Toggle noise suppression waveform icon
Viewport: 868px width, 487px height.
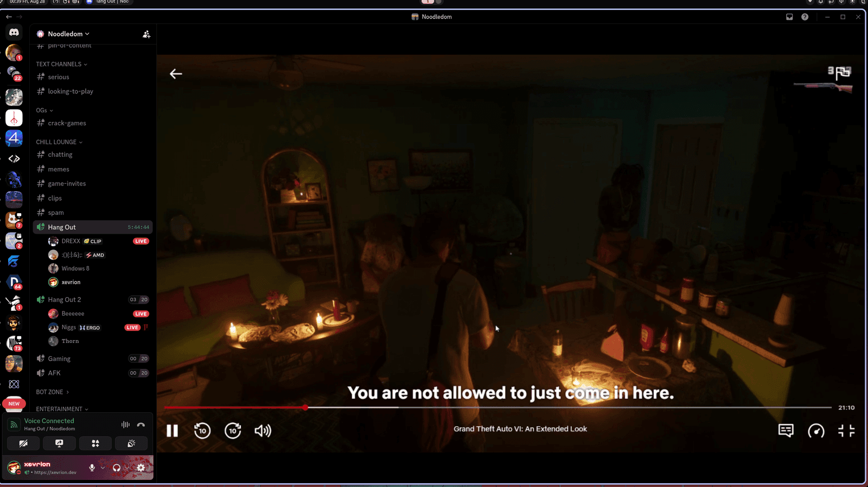click(x=125, y=425)
